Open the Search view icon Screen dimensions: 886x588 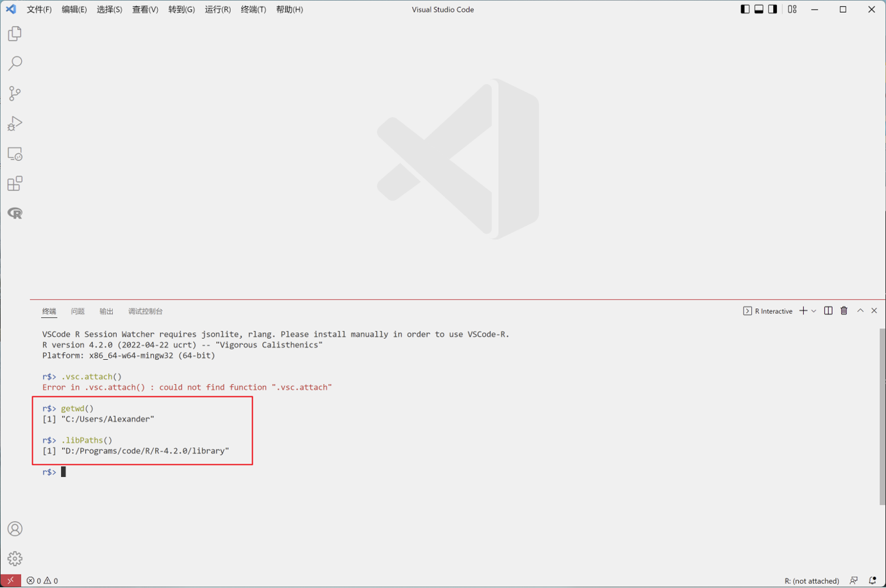15,63
